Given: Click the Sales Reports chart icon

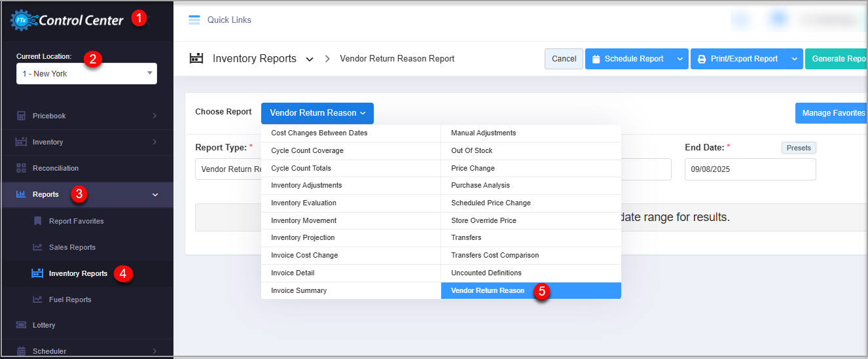Looking at the screenshot, I should [37, 247].
